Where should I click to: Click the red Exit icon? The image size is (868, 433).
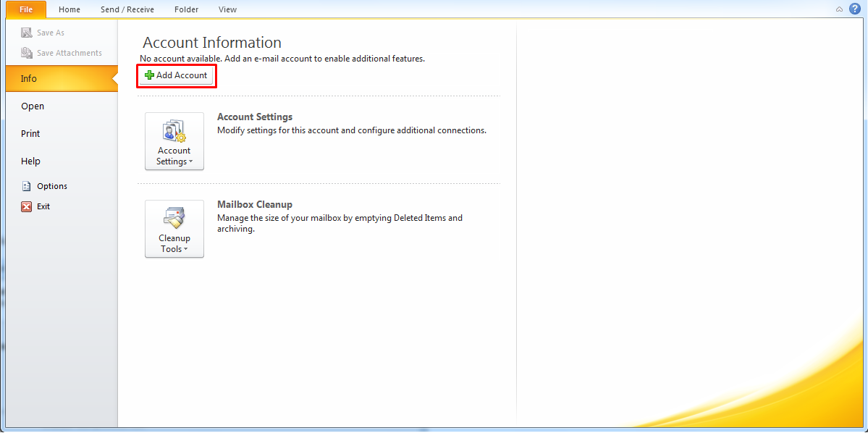click(27, 206)
